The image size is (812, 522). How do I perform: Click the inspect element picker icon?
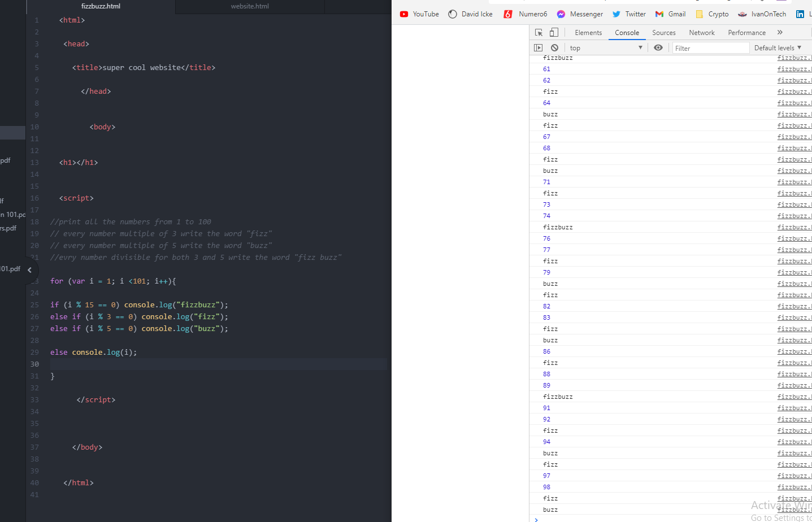[539, 32]
